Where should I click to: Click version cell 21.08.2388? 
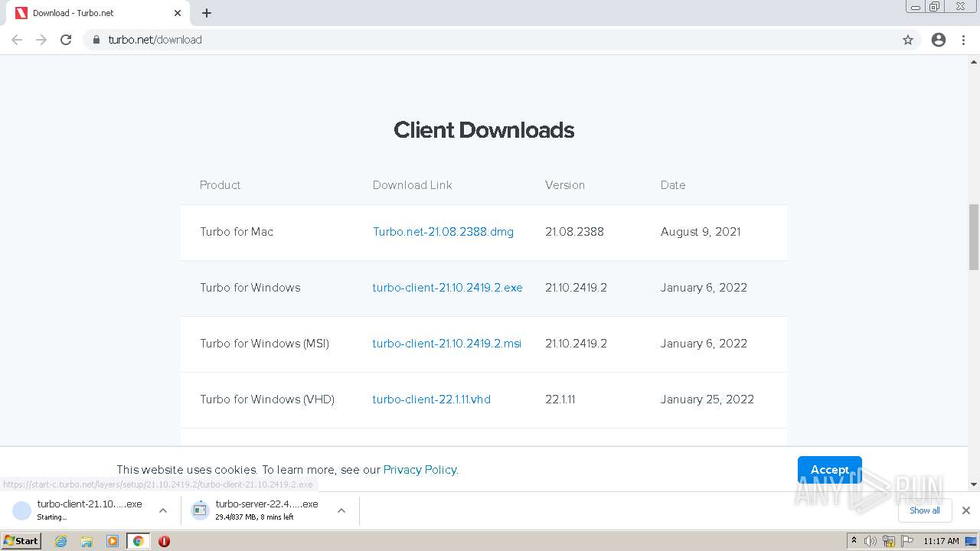[575, 232]
